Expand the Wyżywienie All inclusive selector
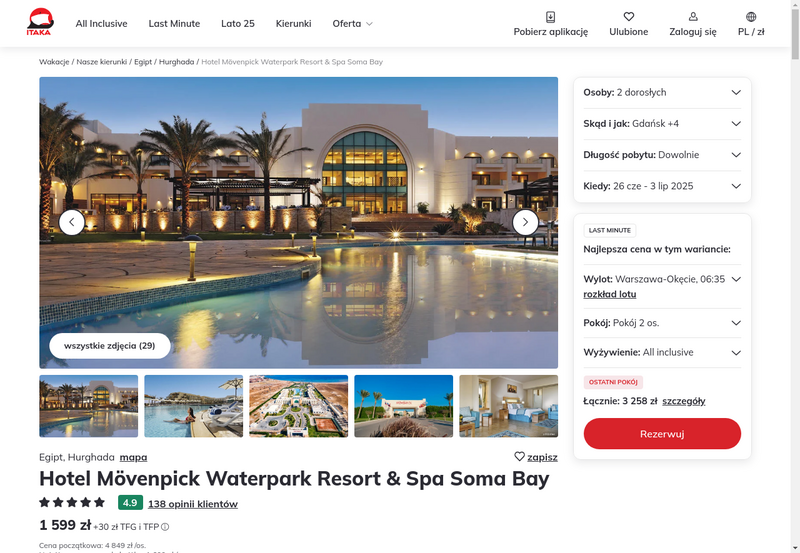This screenshot has width=800, height=553. coord(662,353)
